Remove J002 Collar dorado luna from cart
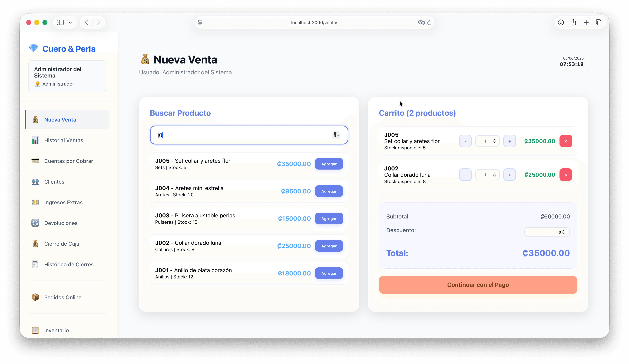Image resolution: width=629 pixels, height=364 pixels. pos(566,175)
